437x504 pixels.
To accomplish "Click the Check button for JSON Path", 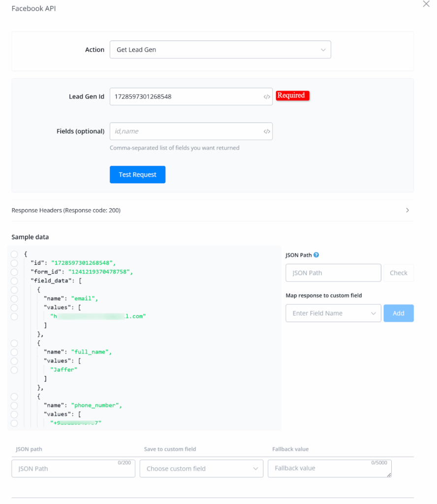I will pyautogui.click(x=399, y=273).
